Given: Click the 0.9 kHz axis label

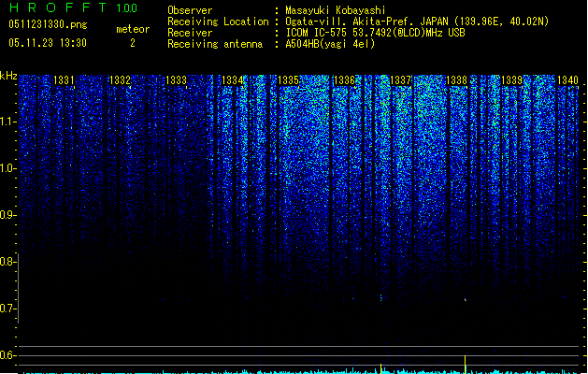Looking at the screenshot, I should tap(7, 215).
